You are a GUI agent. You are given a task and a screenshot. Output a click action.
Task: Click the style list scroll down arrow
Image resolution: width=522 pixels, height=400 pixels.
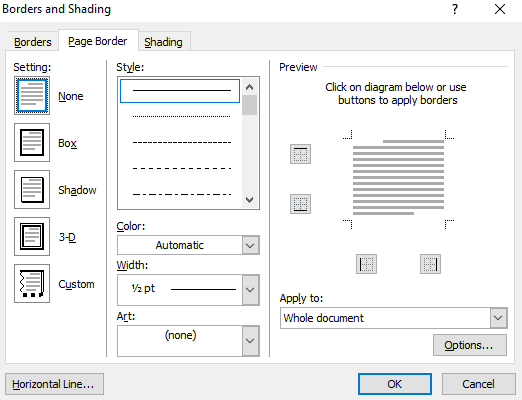(x=249, y=200)
